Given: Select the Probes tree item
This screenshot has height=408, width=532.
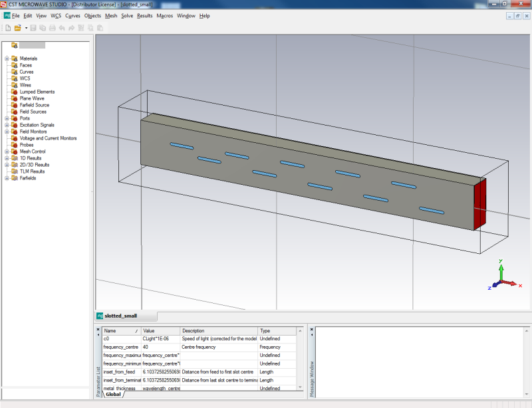Looking at the screenshot, I should (27, 145).
